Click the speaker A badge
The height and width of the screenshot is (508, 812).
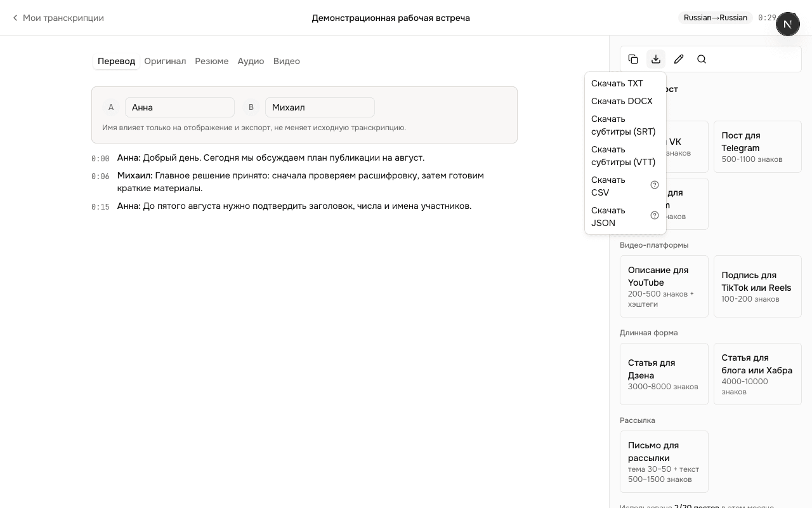pyautogui.click(x=111, y=107)
